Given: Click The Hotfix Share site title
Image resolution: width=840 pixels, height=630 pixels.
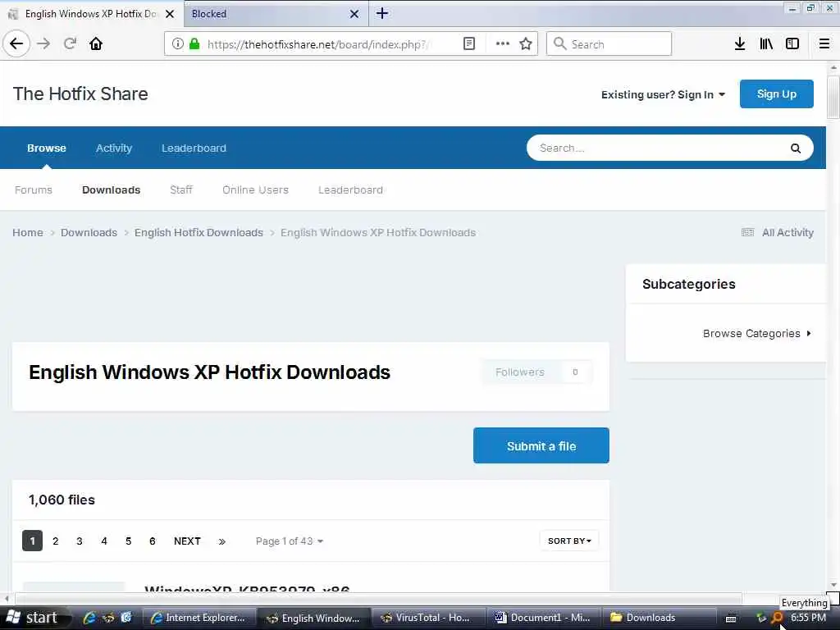Looking at the screenshot, I should [x=80, y=94].
